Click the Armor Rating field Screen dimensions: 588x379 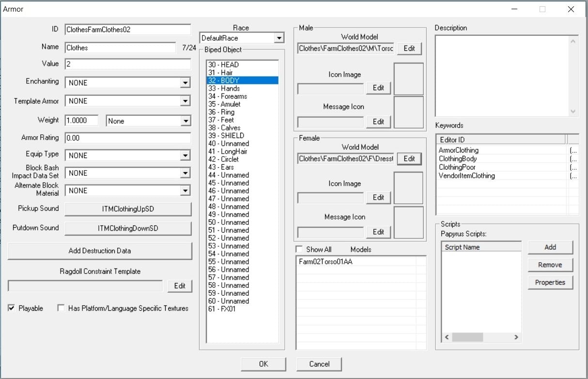128,138
